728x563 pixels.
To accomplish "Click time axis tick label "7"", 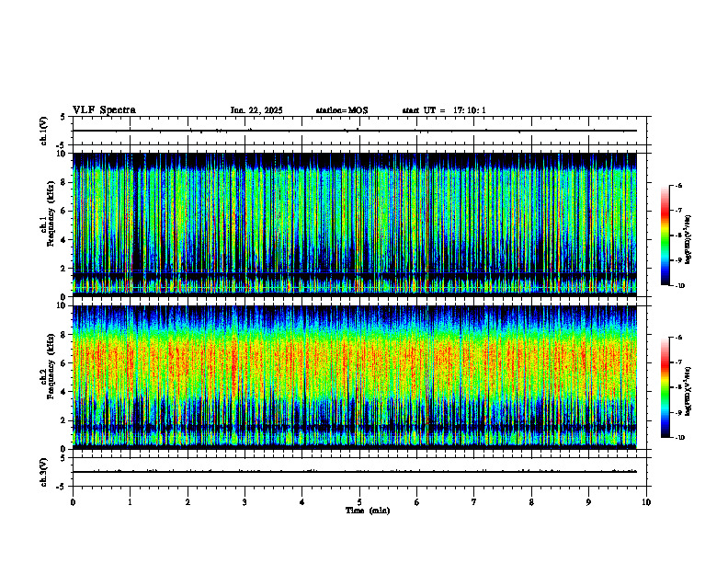I will pos(474,502).
